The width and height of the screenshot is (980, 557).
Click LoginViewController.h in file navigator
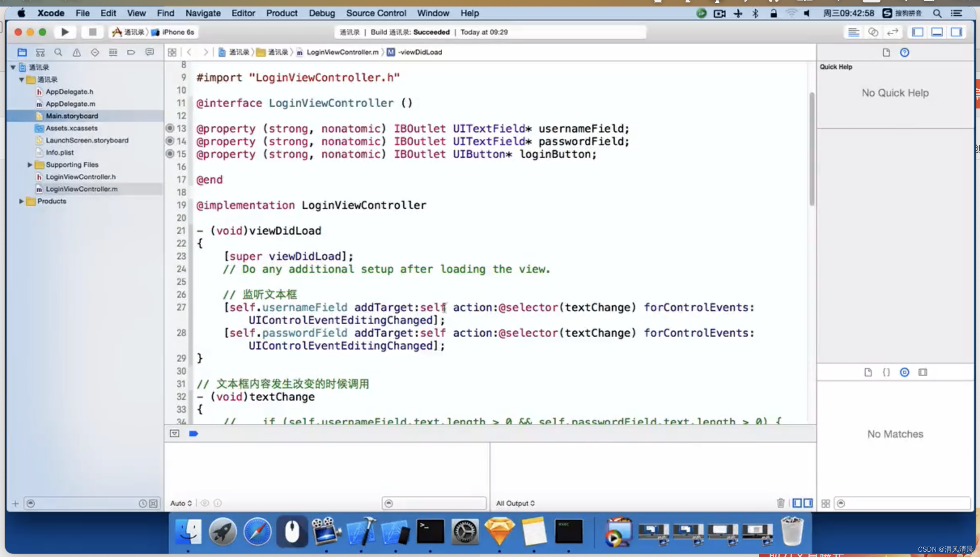coord(80,176)
